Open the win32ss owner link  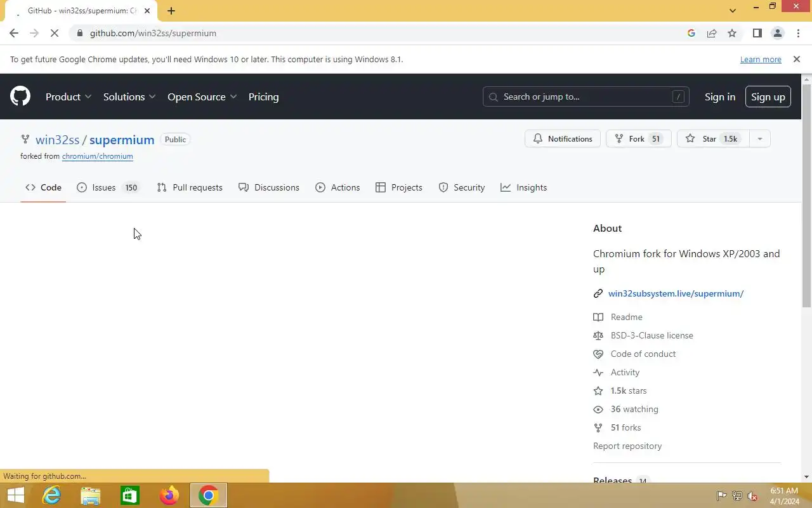pyautogui.click(x=57, y=140)
